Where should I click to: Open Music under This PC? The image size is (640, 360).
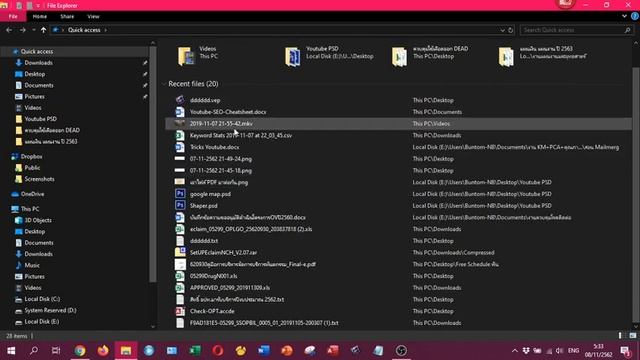[x=32, y=265]
